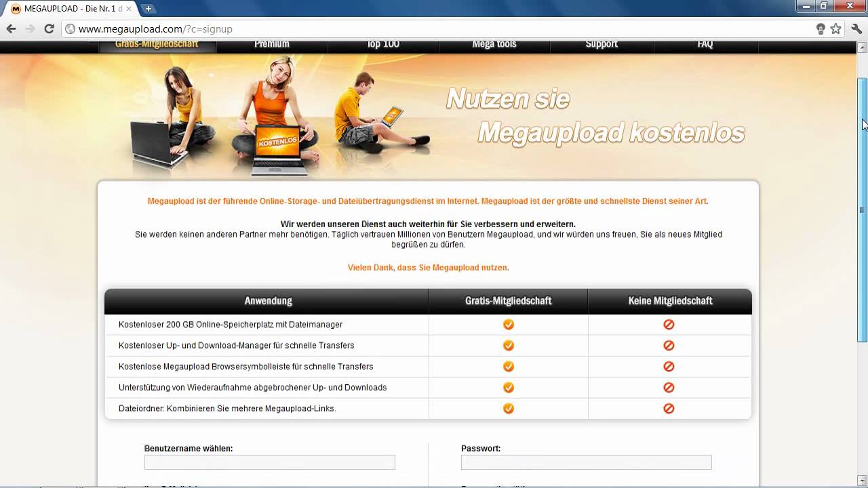Click 'Dateiordner: Kombinieren Sie mehrere' row text
Image resolution: width=868 pixels, height=488 pixels.
227,409
